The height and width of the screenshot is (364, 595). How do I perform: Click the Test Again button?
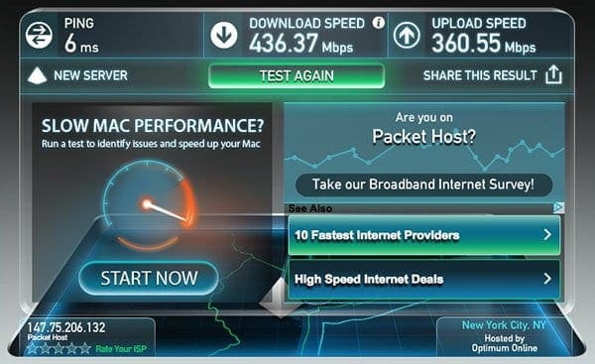click(x=297, y=76)
